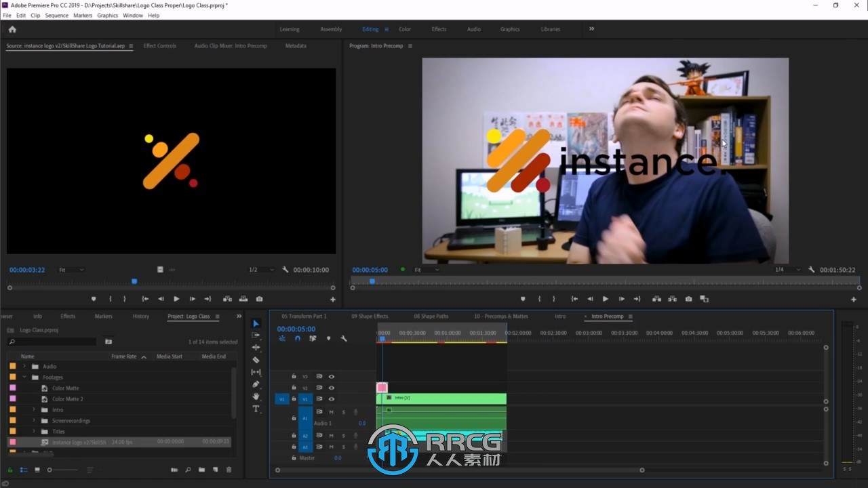Open Source monitor Fit zoom dropdown
Image resolution: width=868 pixels, height=488 pixels.
tap(71, 270)
